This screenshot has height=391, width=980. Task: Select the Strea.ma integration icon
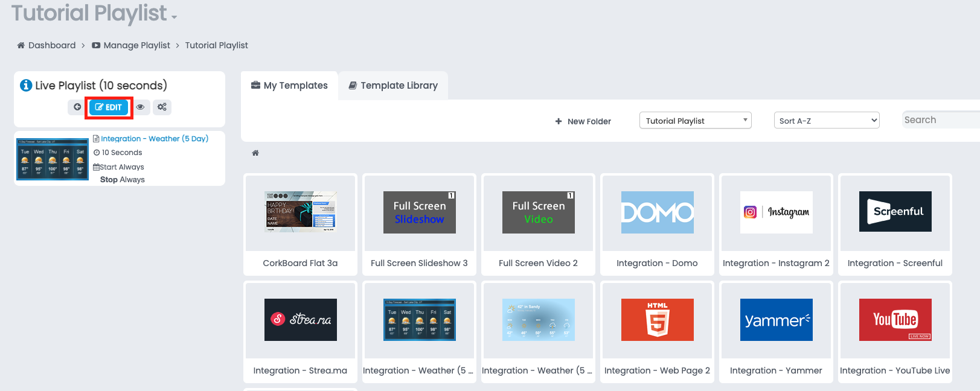point(301,320)
